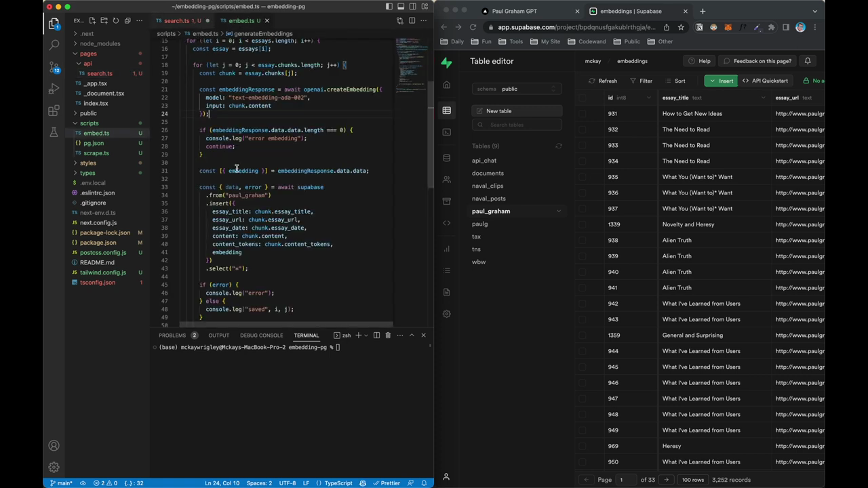Select the checkbox for row 1359
The height and width of the screenshot is (488, 868).
pos(583,335)
